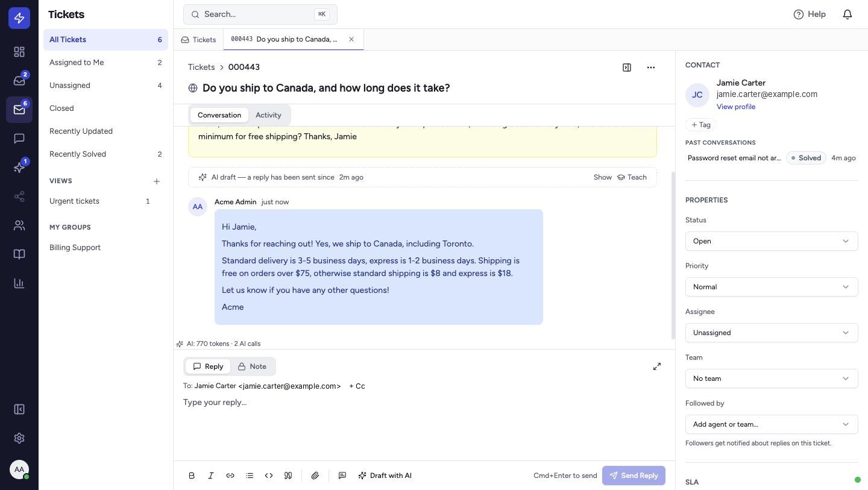Open the knowledge base book icon

(x=19, y=254)
